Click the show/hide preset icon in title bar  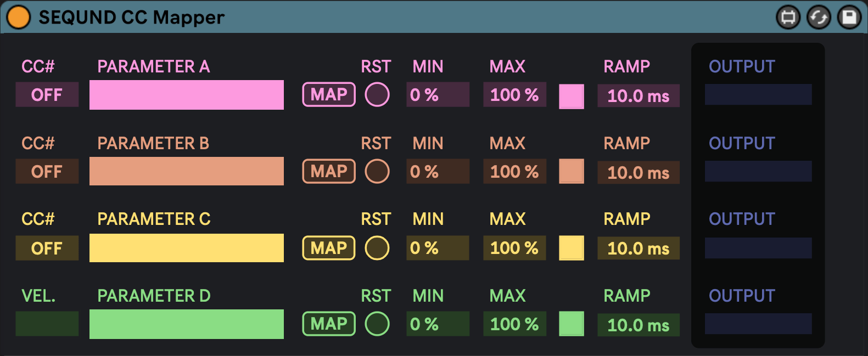788,18
